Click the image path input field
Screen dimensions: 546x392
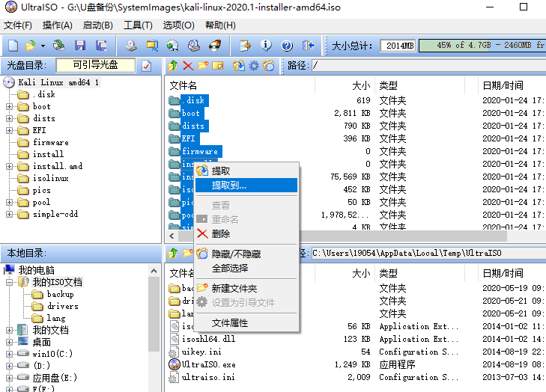pyautogui.click(x=428, y=65)
